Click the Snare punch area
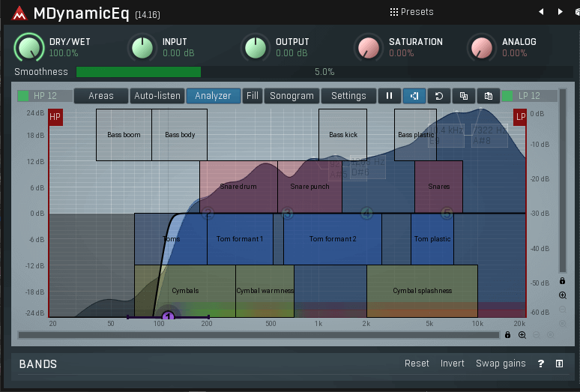 click(309, 187)
